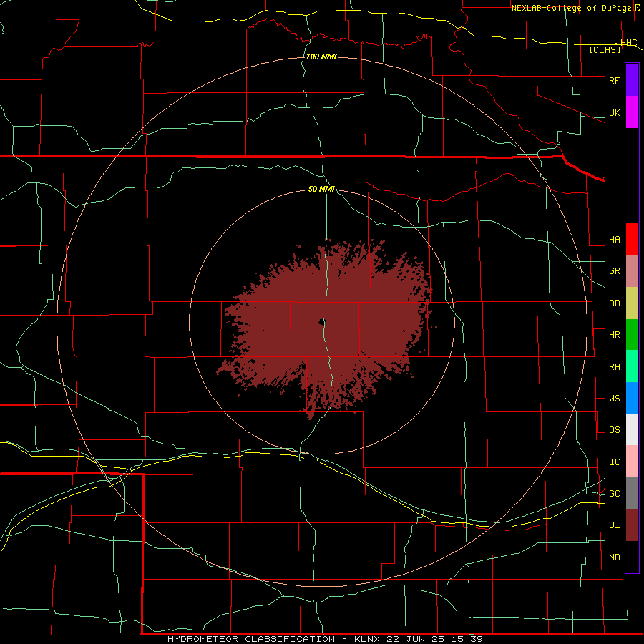This screenshot has width=644, height=644.
Task: Click the GR legend label text
Action: pyautogui.click(x=614, y=271)
